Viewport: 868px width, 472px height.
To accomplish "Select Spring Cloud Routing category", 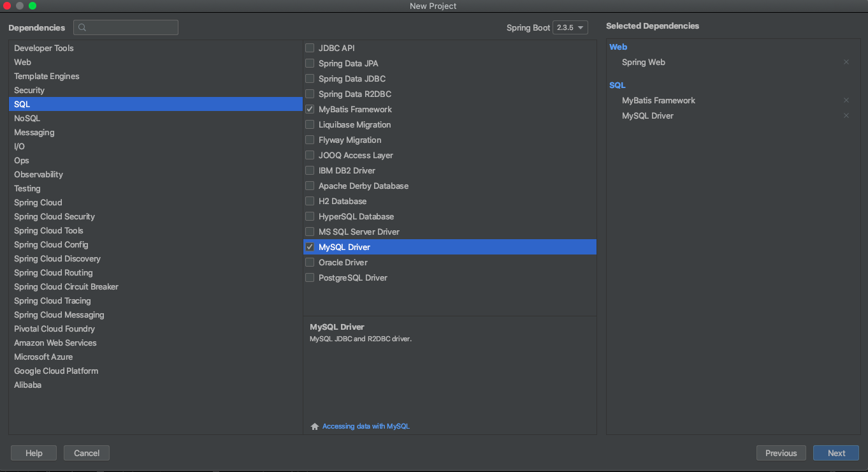I will pos(156,273).
